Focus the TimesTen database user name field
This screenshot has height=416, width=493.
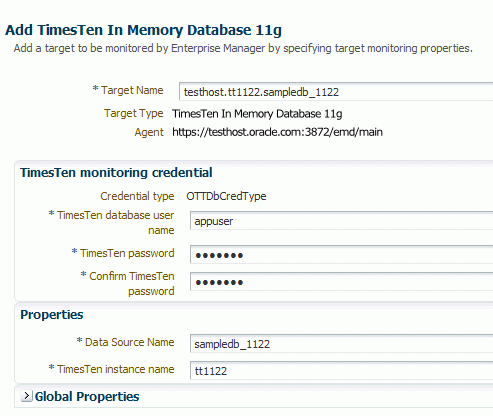pyautogui.click(x=341, y=221)
